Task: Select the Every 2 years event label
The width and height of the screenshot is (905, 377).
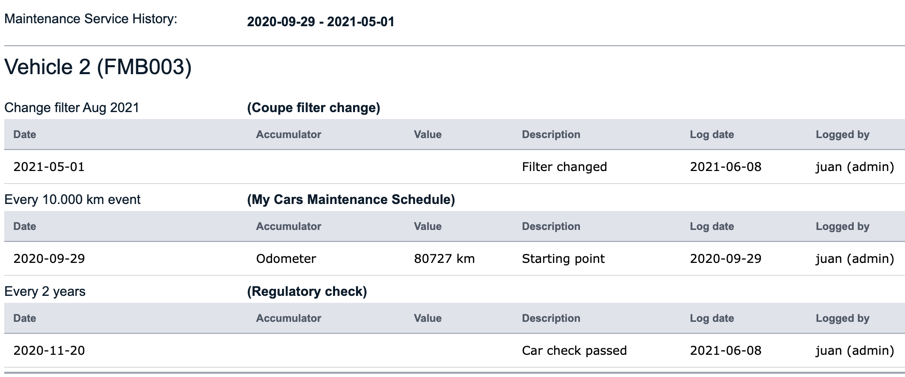Action: click(44, 292)
